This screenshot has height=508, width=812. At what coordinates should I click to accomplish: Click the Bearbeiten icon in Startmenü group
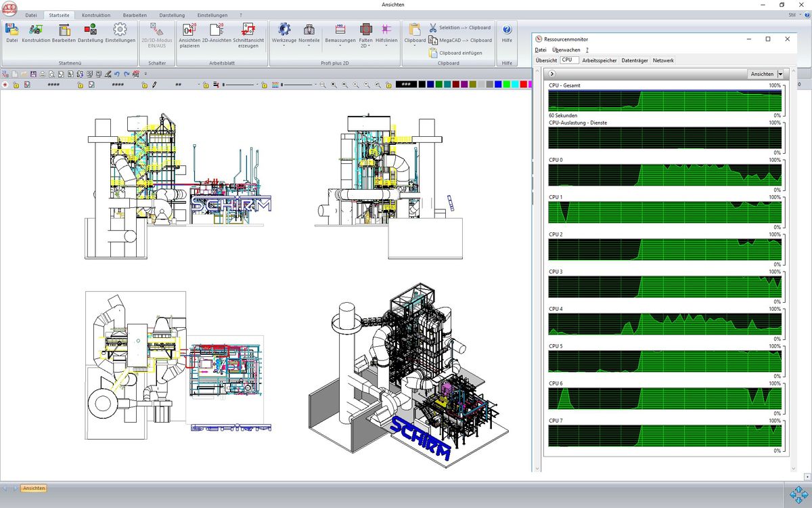pos(64,33)
